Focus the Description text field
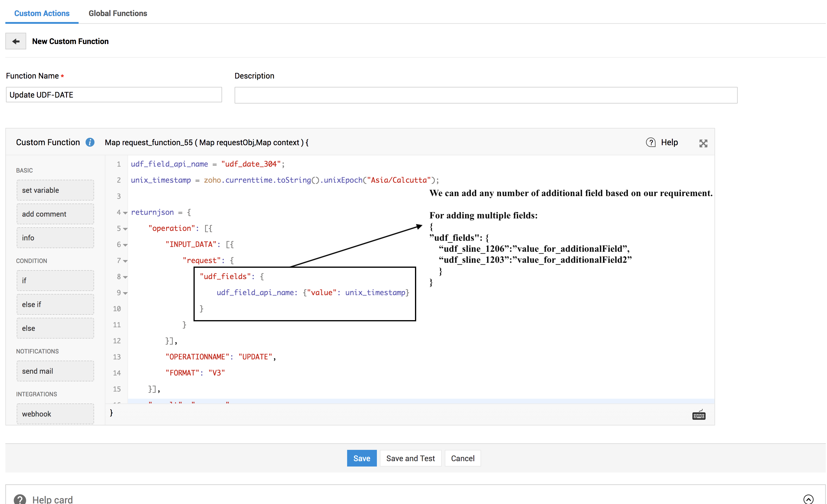The height and width of the screenshot is (504, 827). (486, 95)
